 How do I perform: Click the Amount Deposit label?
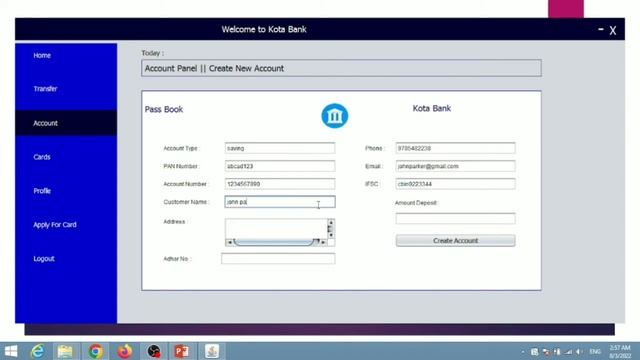point(416,203)
